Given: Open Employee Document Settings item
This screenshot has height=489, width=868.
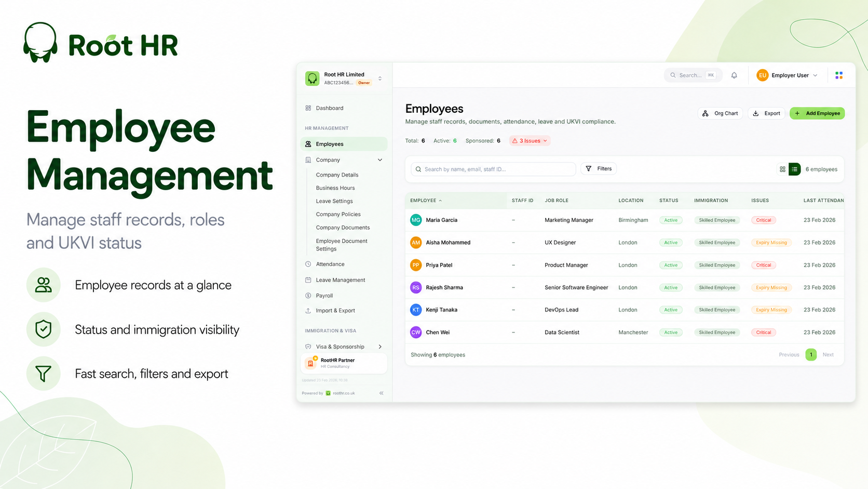Looking at the screenshot, I should tap(342, 245).
